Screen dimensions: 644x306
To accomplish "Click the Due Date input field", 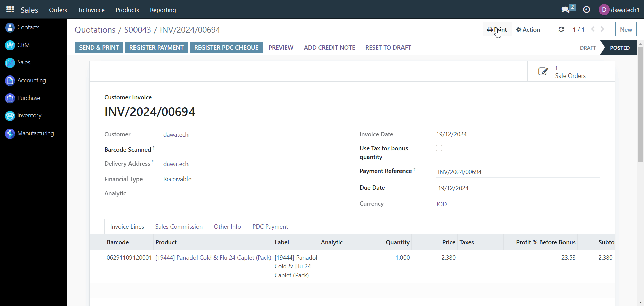I will click(x=477, y=188).
